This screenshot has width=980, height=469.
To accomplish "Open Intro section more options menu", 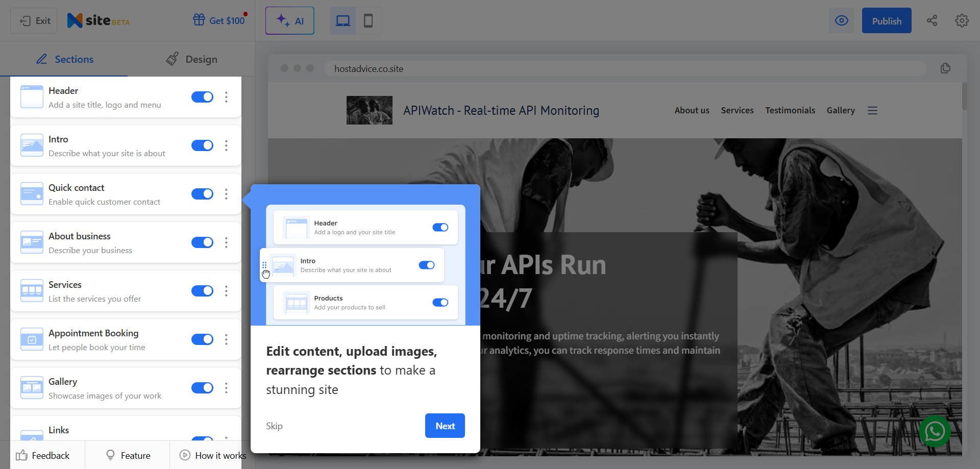I will point(226,145).
